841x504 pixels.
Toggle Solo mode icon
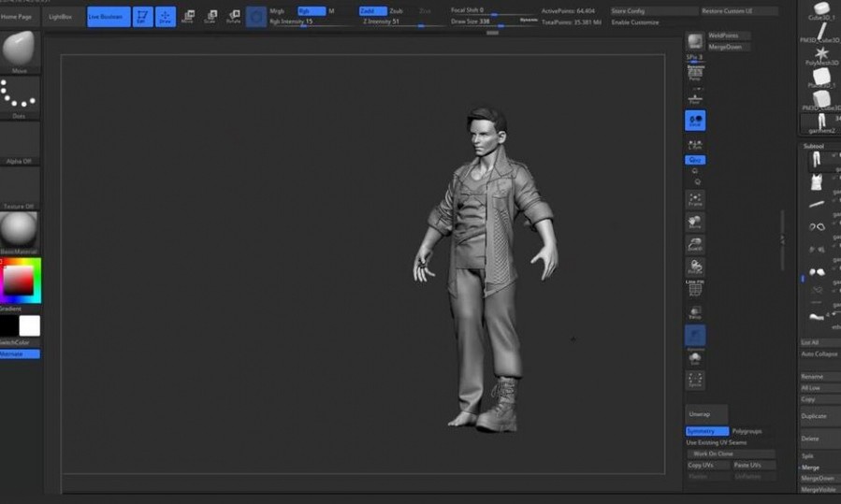pos(695,358)
